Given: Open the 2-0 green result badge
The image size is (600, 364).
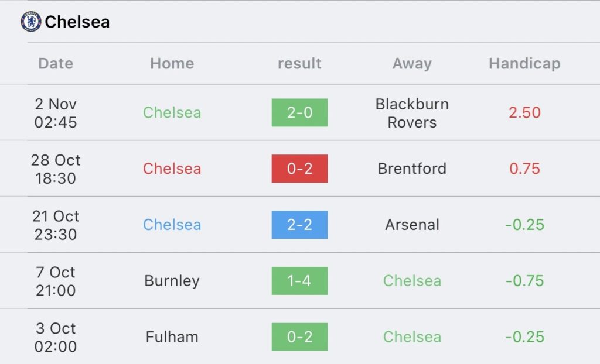Looking at the screenshot, I should pos(299,112).
